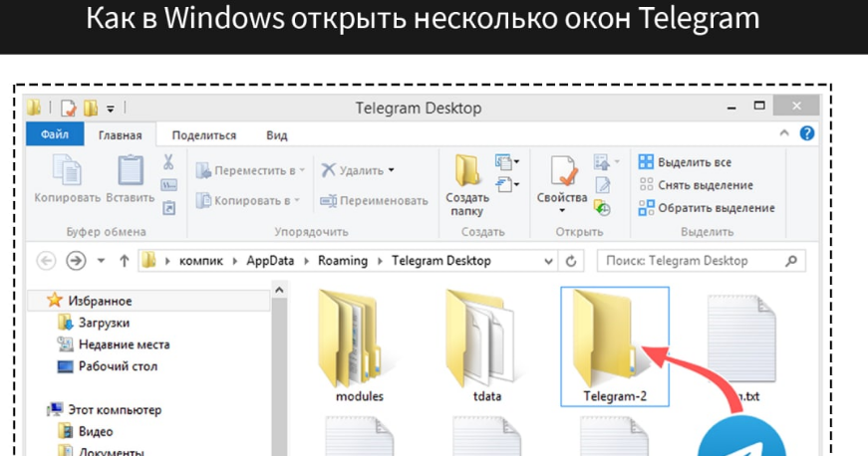Expand the Удалить dropdown arrow

coord(392,170)
